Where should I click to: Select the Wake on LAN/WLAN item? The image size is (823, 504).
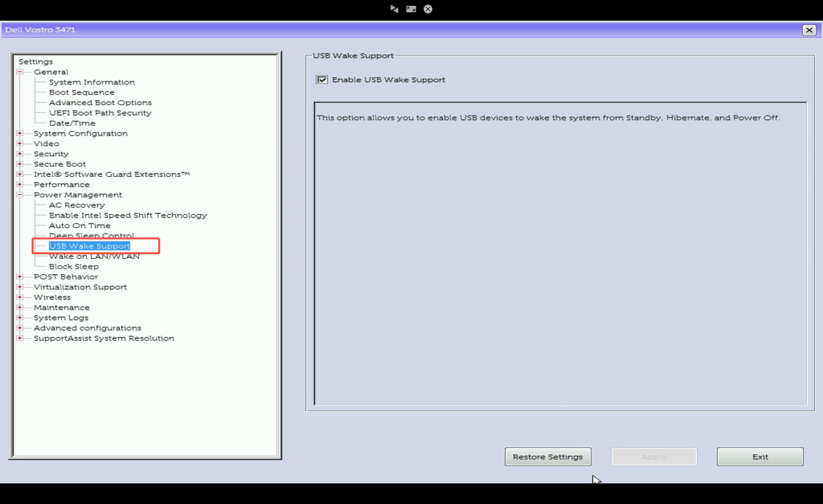coord(94,256)
